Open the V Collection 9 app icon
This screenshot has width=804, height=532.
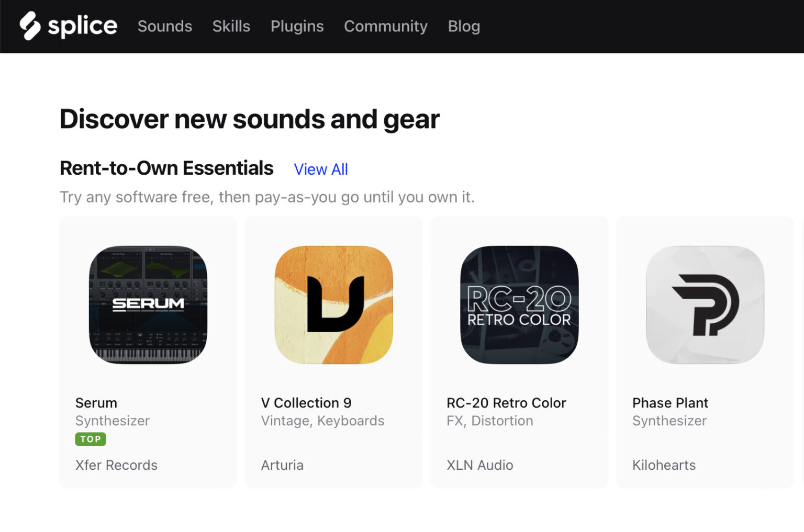334,305
